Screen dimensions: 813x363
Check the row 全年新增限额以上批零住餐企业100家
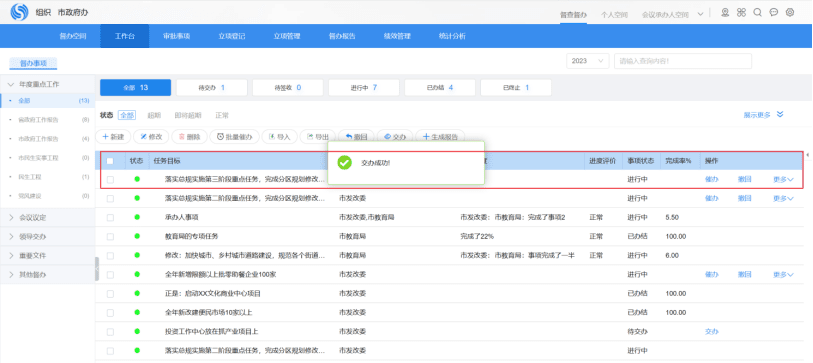point(110,274)
